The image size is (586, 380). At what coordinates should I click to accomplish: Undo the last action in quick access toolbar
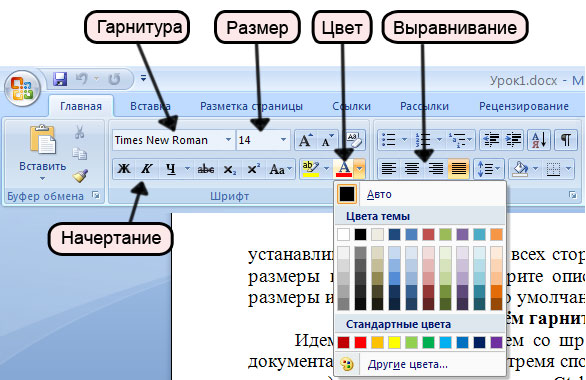tap(81, 79)
